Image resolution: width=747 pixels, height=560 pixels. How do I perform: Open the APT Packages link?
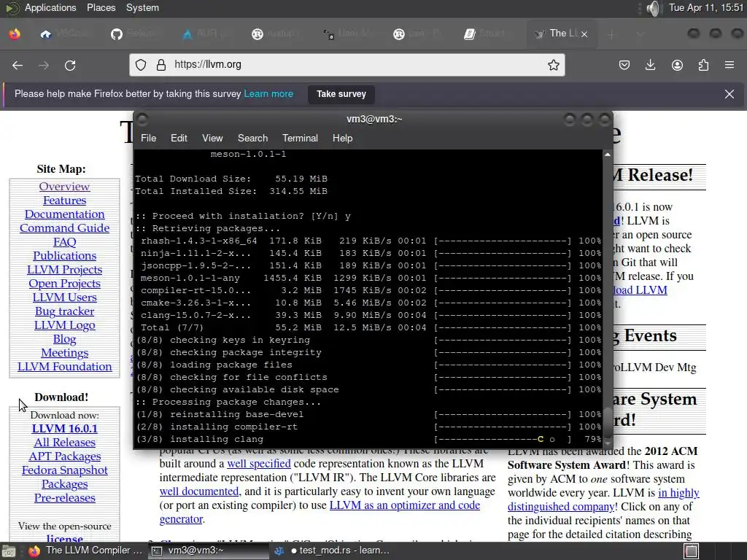coord(64,456)
